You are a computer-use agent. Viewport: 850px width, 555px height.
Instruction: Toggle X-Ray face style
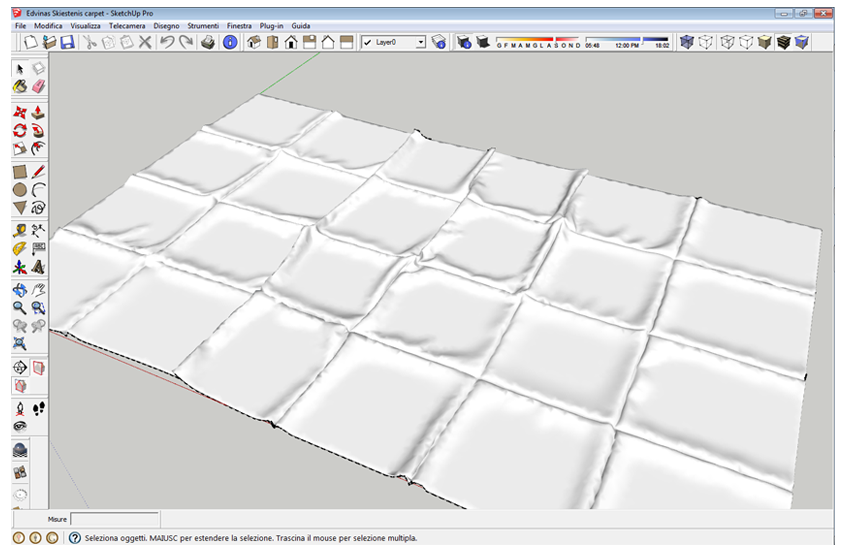[x=687, y=42]
